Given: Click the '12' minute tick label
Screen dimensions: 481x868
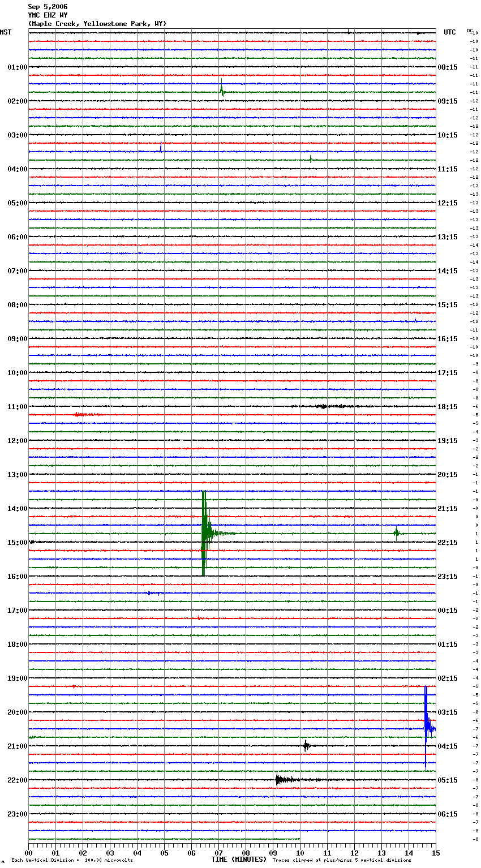Looking at the screenshot, I should click(x=354, y=853).
